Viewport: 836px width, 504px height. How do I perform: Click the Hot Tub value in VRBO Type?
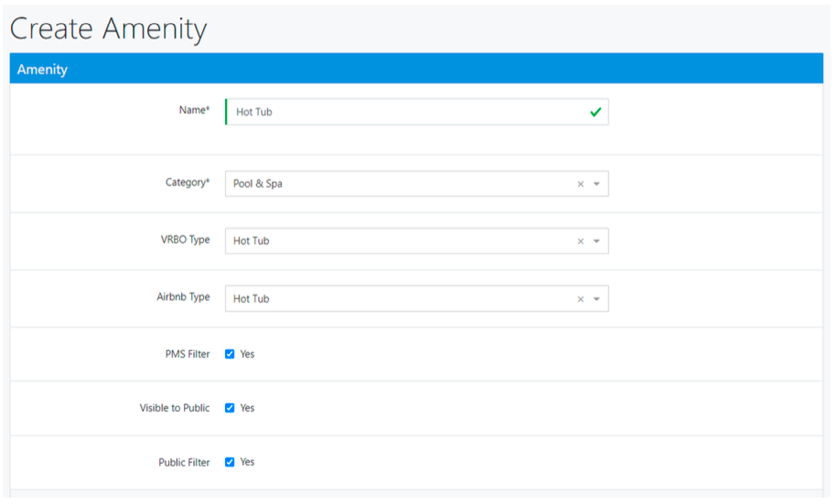252,241
